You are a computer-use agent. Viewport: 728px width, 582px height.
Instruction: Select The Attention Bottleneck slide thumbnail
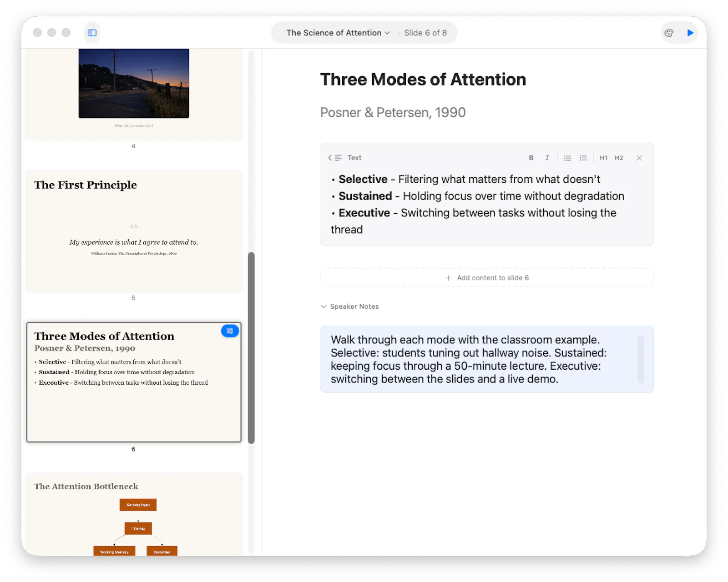(134, 514)
